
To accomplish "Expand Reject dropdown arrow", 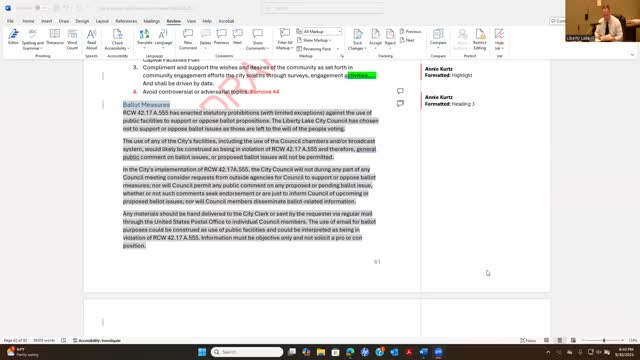I will click(x=390, y=49).
